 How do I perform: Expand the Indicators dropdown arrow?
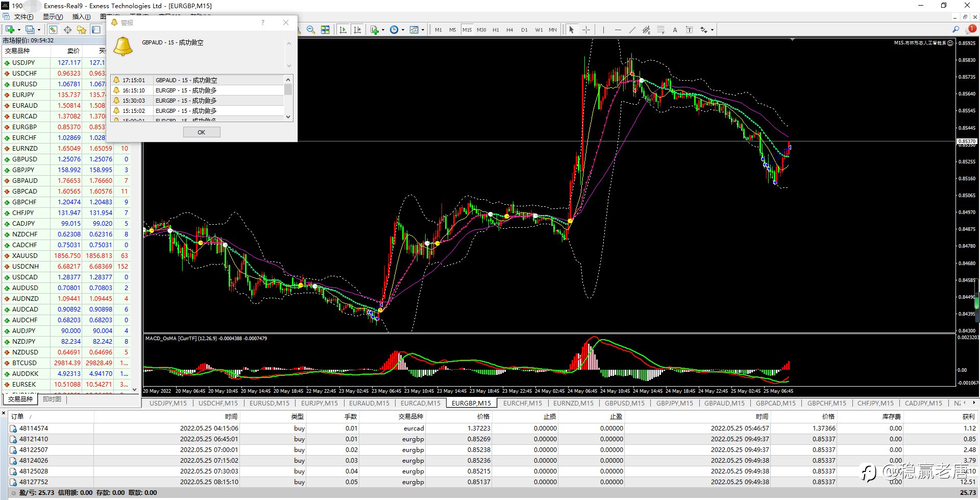point(383,30)
